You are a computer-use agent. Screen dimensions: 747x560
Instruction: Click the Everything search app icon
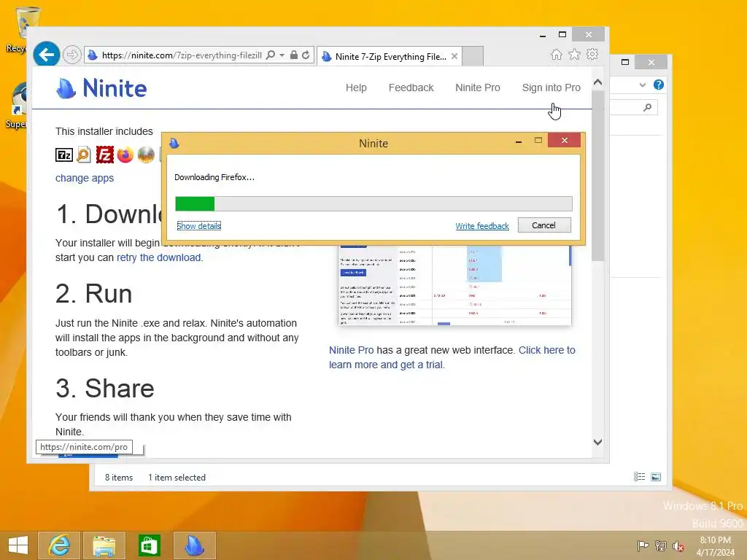(84, 155)
